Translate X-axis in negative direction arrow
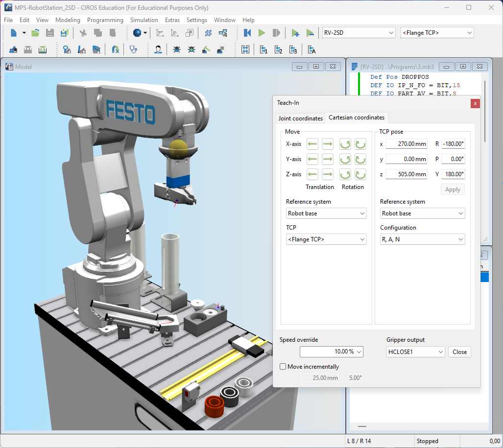This screenshot has width=503, height=448. tap(312, 144)
